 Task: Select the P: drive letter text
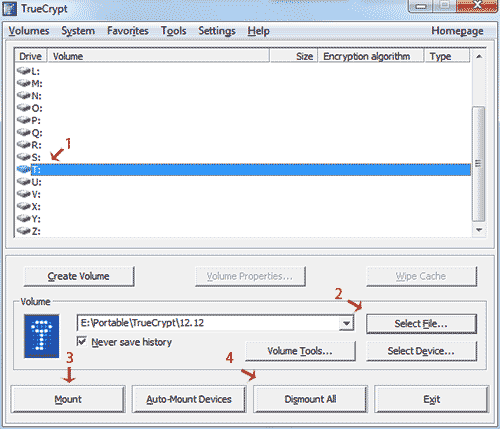tap(36, 121)
